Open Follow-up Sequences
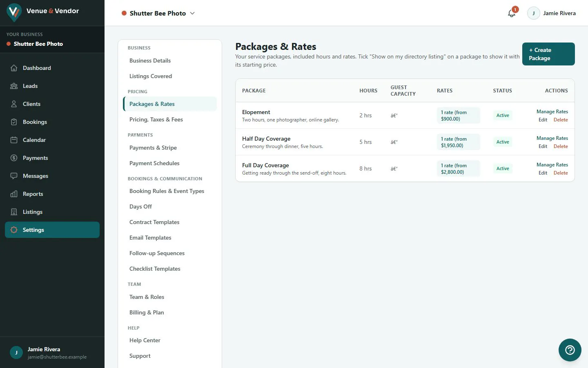The width and height of the screenshot is (588, 368). coord(170,253)
